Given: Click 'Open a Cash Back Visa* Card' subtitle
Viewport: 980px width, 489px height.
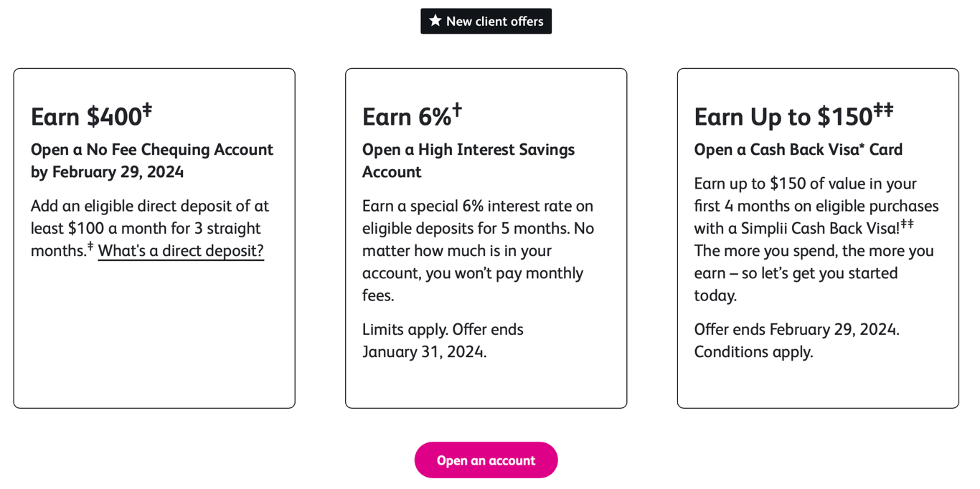Looking at the screenshot, I should tap(798, 150).
